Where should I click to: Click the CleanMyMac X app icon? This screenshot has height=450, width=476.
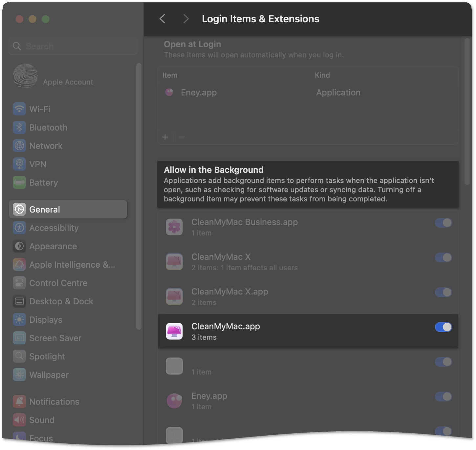174,262
